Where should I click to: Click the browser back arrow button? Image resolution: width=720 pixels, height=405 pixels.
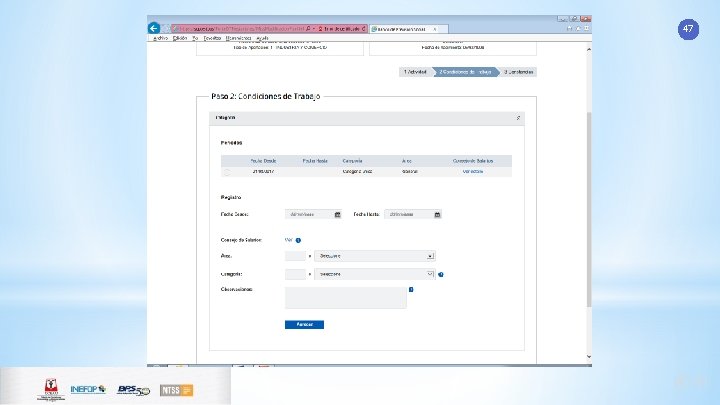pos(154,28)
